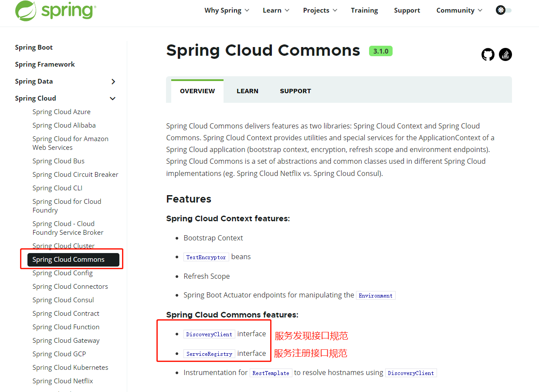Click the TextEncryptor code label

point(206,257)
